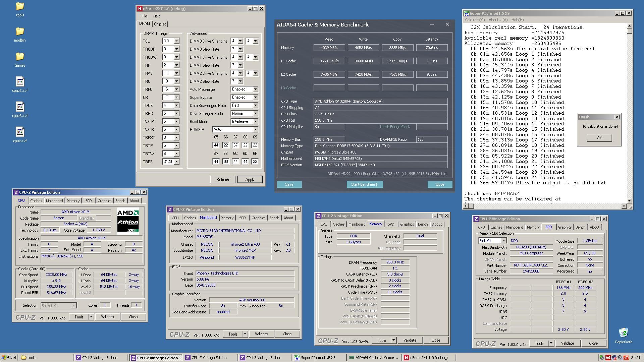This screenshot has height=362, width=644.
Task: Click Start Benchmark in AIDA64
Action: point(364,184)
